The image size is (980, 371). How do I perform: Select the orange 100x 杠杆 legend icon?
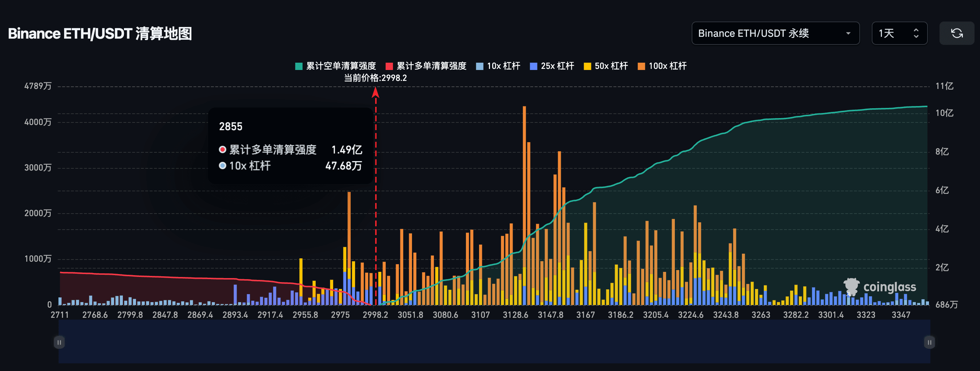(x=641, y=66)
